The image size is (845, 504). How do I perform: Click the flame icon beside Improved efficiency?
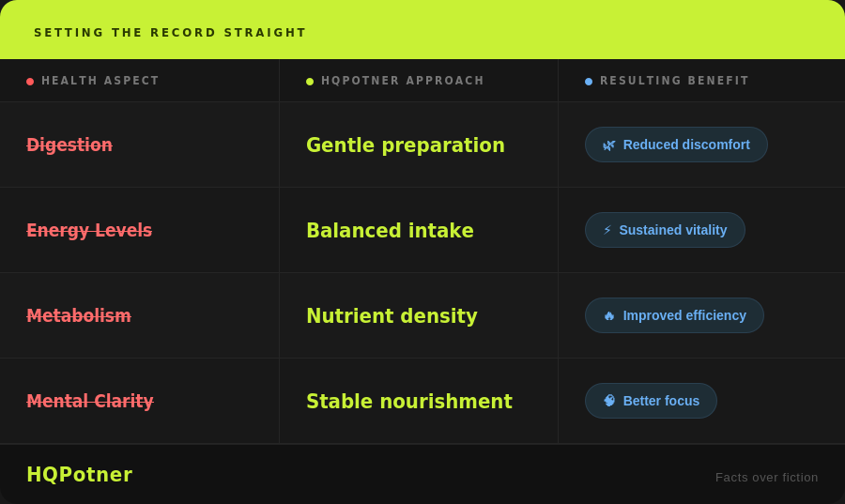(x=609, y=315)
